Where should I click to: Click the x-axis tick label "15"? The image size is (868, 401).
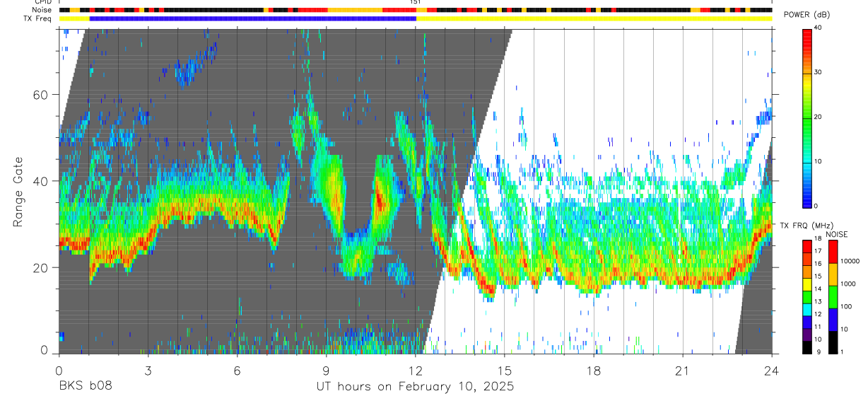[504, 370]
